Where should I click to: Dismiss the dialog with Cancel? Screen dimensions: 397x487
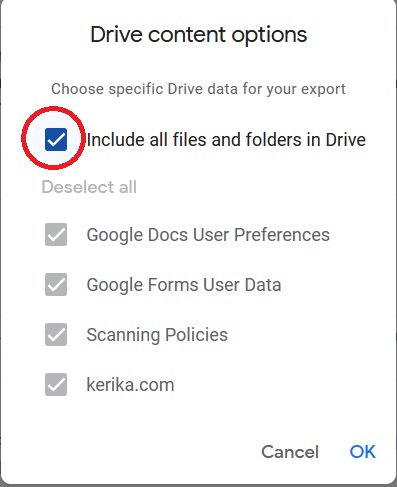[290, 452]
